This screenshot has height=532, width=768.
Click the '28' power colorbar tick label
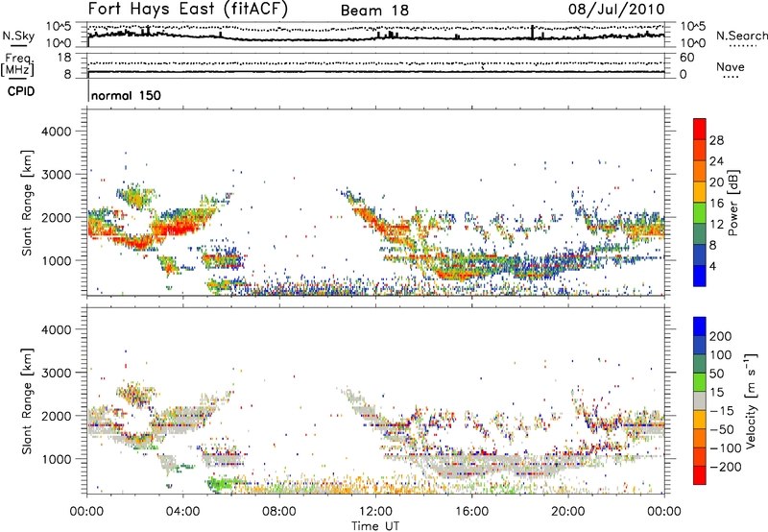click(716, 140)
